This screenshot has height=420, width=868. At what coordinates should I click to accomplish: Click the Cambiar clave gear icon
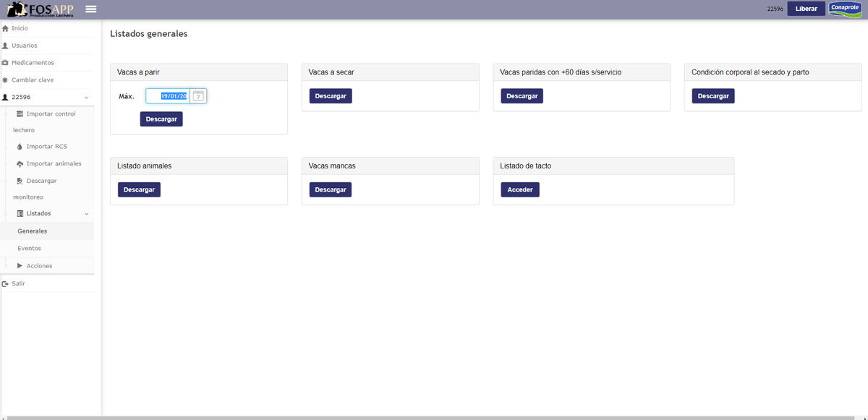point(6,80)
